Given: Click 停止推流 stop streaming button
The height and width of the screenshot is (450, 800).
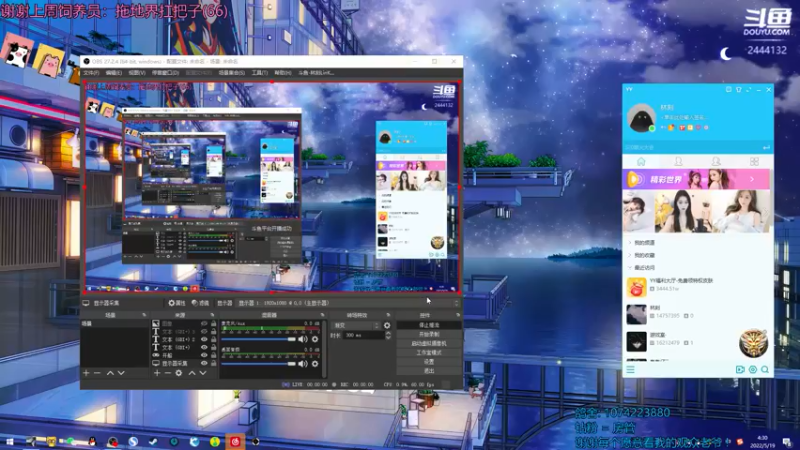Looking at the screenshot, I should [x=429, y=325].
